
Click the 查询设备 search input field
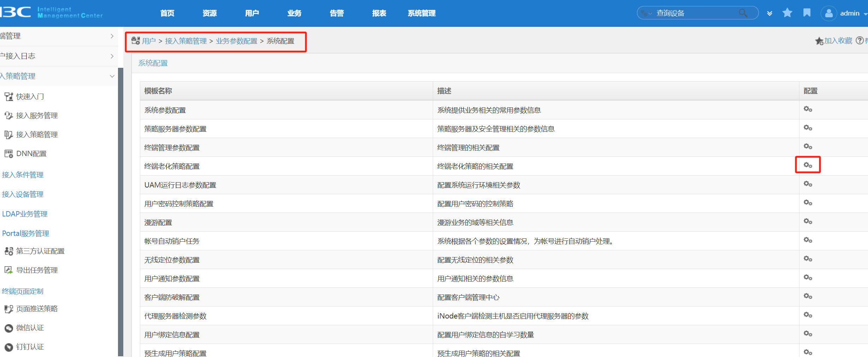[694, 13]
